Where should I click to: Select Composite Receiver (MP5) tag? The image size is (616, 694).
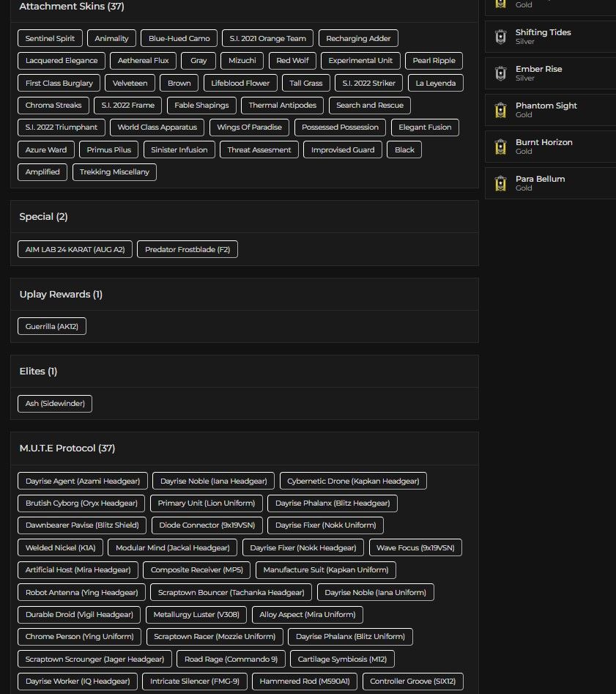(x=196, y=570)
